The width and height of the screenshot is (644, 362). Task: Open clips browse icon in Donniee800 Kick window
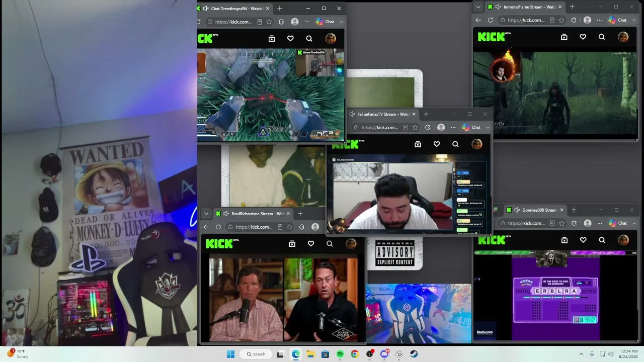pos(564,240)
